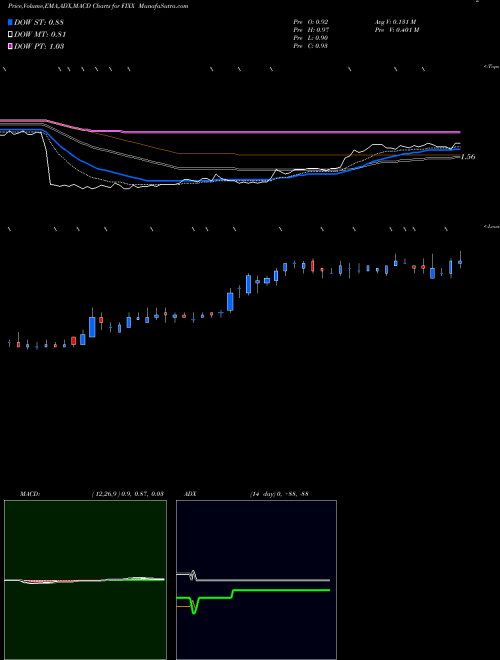Click the 'Pre H: 0.97' high value
This screenshot has height=660, width=500.
(311, 29)
